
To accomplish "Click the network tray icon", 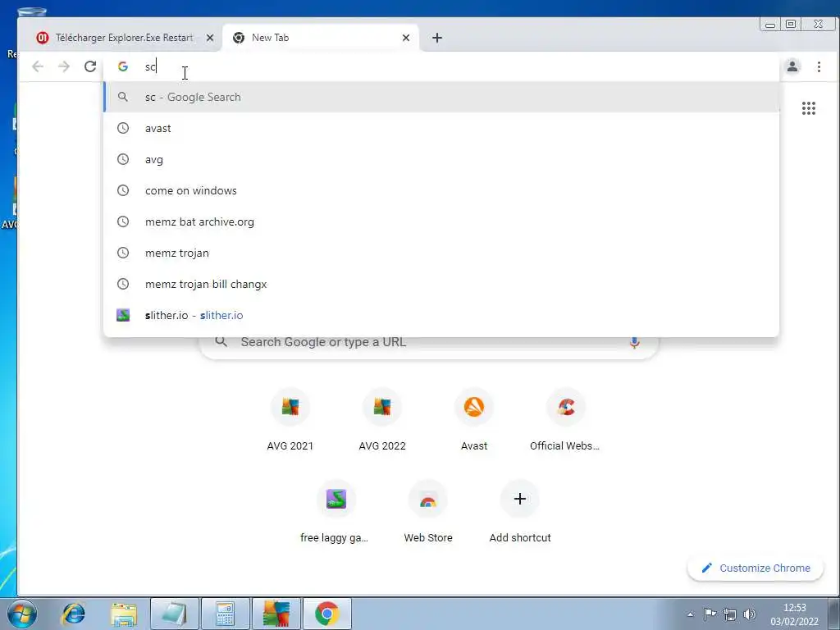I will click(729, 614).
